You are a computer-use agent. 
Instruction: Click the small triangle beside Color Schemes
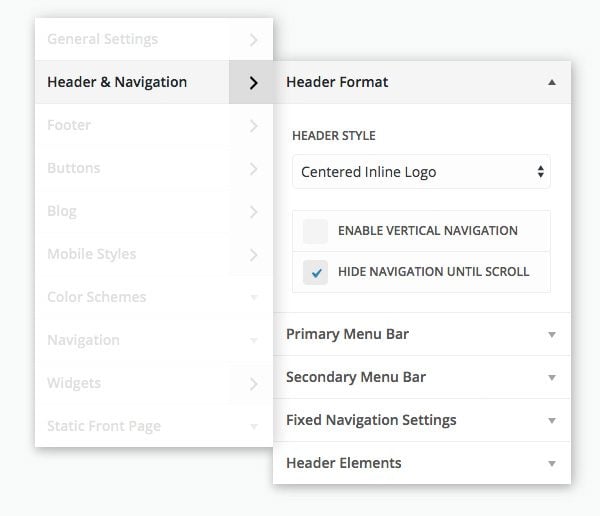tap(253, 298)
